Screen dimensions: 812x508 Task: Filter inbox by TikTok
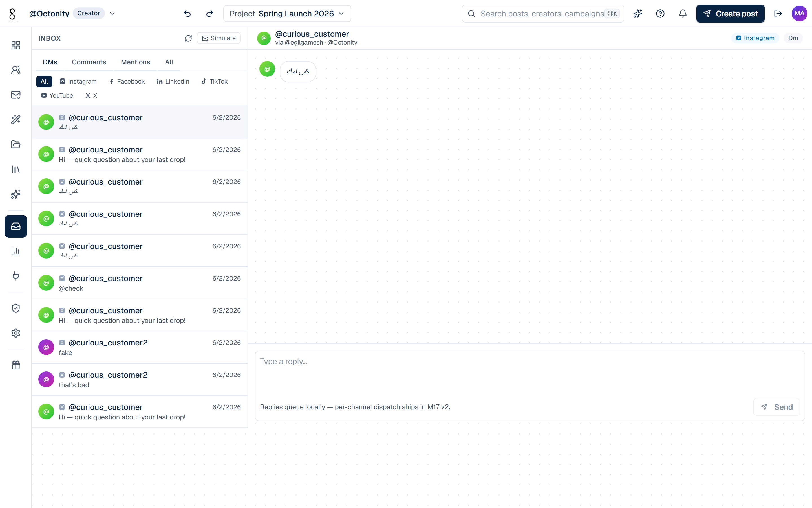coord(214,81)
